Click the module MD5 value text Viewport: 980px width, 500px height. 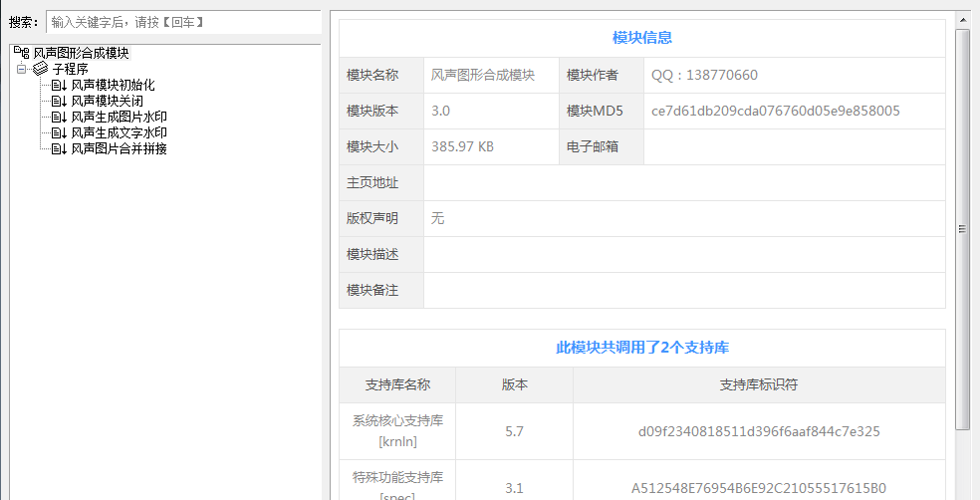(x=775, y=111)
